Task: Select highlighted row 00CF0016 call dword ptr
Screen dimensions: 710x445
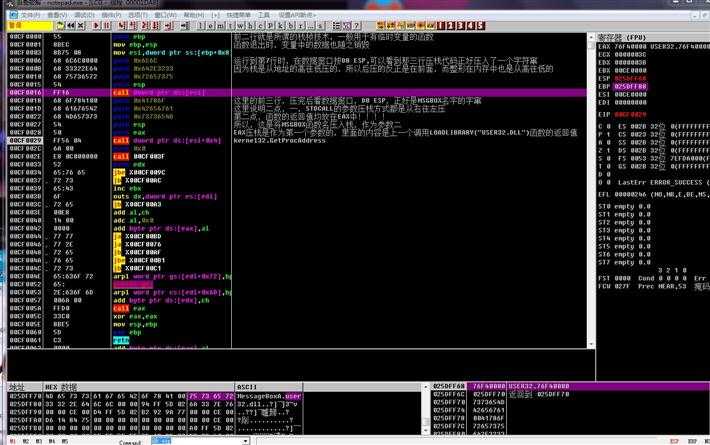Action: (x=297, y=92)
